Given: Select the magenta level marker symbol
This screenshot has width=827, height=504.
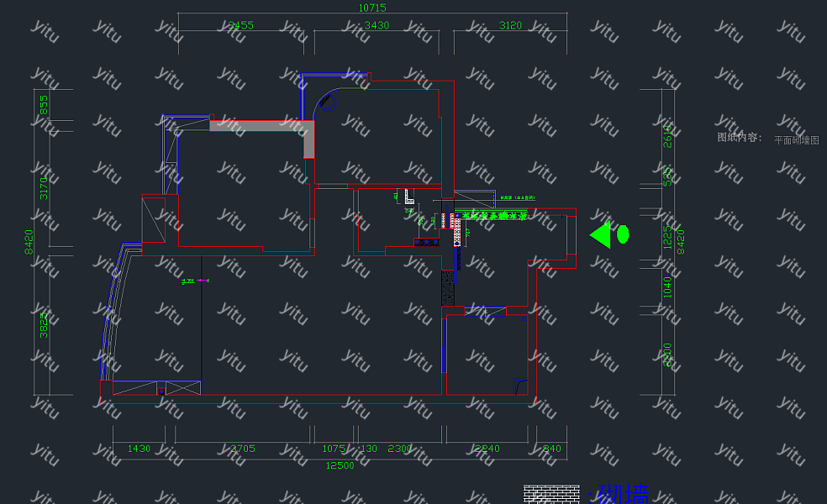Looking at the screenshot, I should (203, 281).
